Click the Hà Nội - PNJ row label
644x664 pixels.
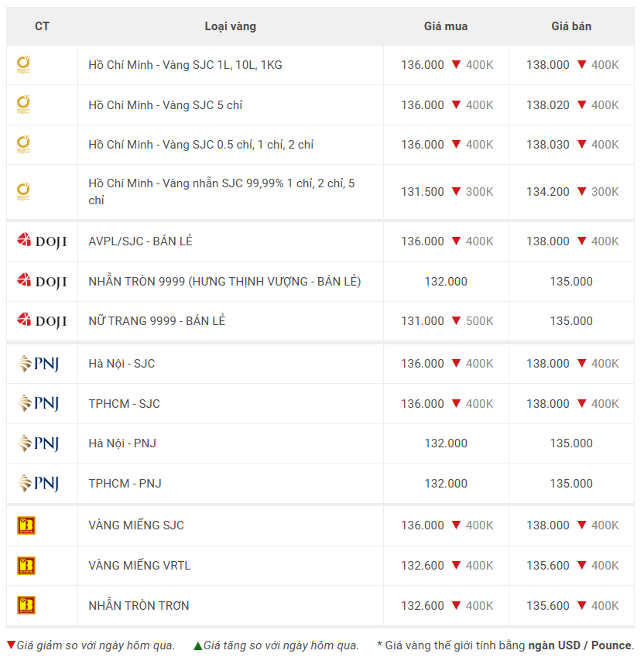pos(122,443)
